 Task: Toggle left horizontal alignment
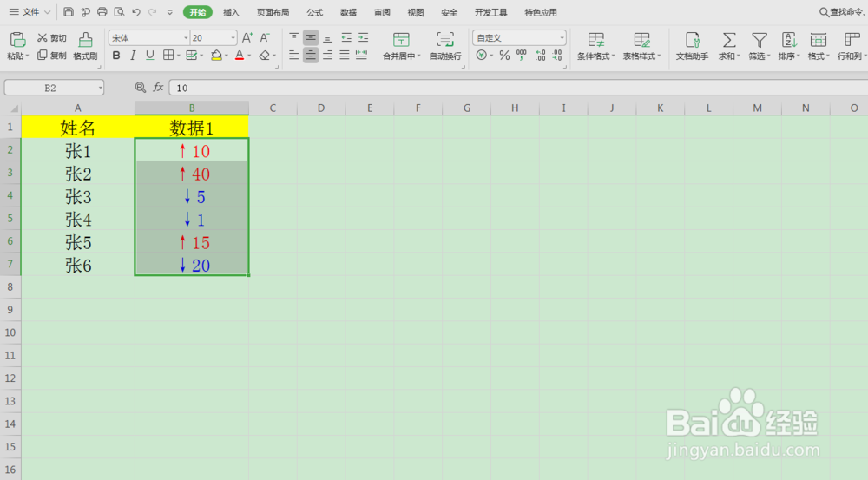[x=294, y=55]
